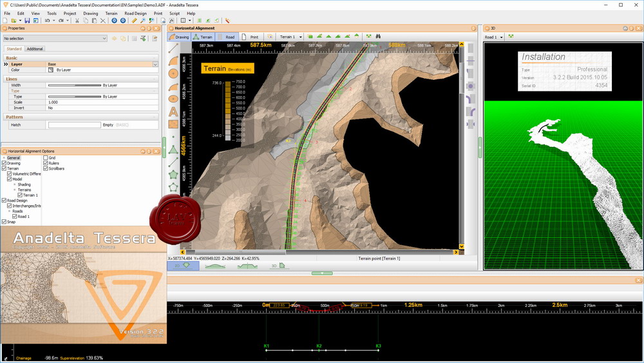Toggle the Terrain 1 checkbox in tree
This screenshot has width=644, height=363.
coord(20,195)
